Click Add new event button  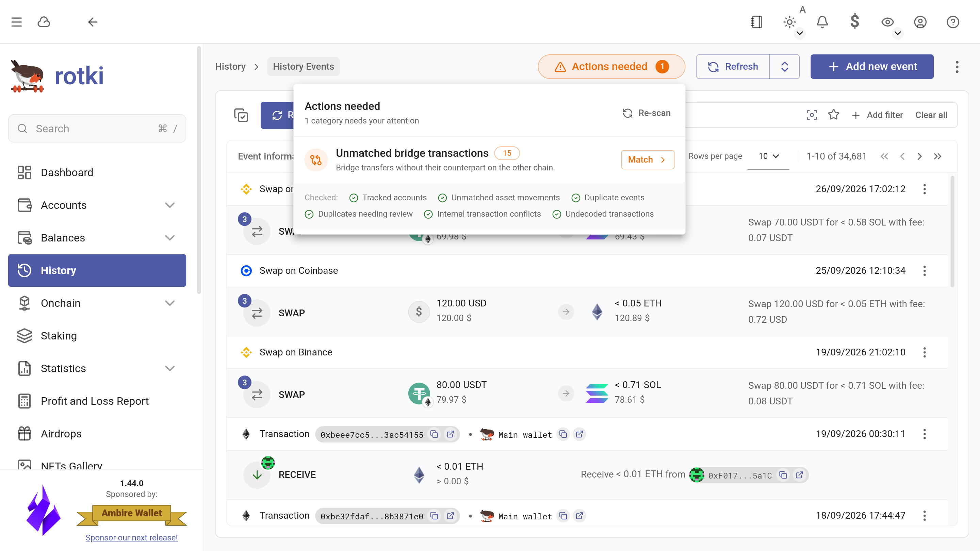coord(872,67)
